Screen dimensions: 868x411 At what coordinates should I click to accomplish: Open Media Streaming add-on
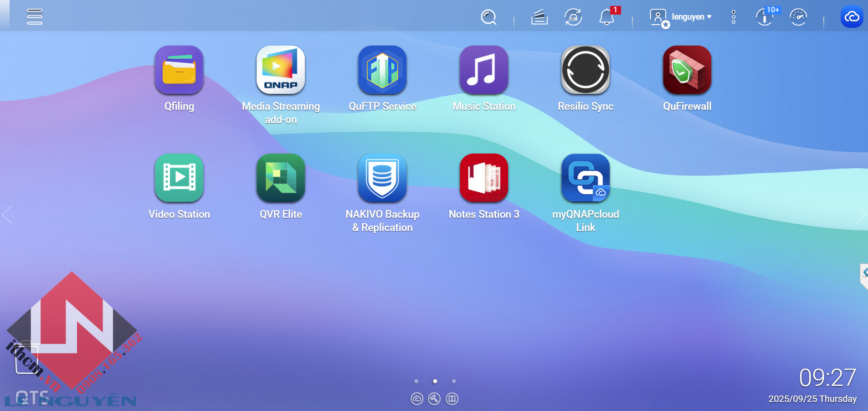click(x=281, y=70)
